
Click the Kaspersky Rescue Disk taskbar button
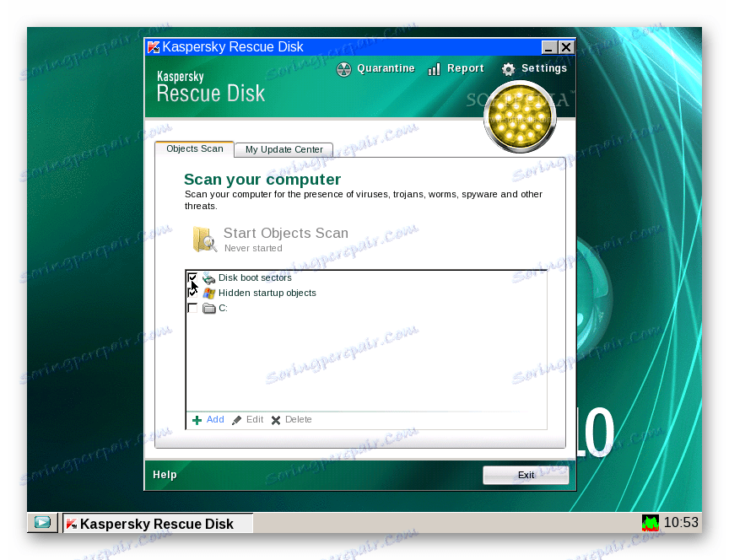pos(158,523)
